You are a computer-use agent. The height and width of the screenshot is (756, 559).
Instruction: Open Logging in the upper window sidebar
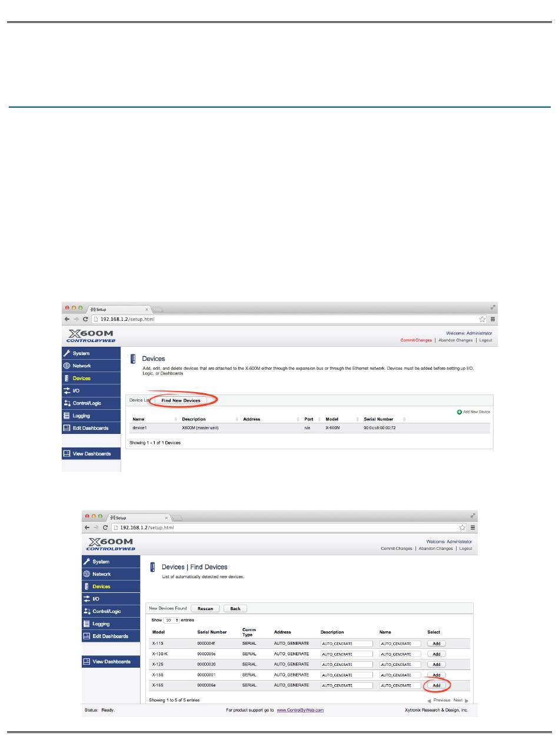click(x=91, y=416)
